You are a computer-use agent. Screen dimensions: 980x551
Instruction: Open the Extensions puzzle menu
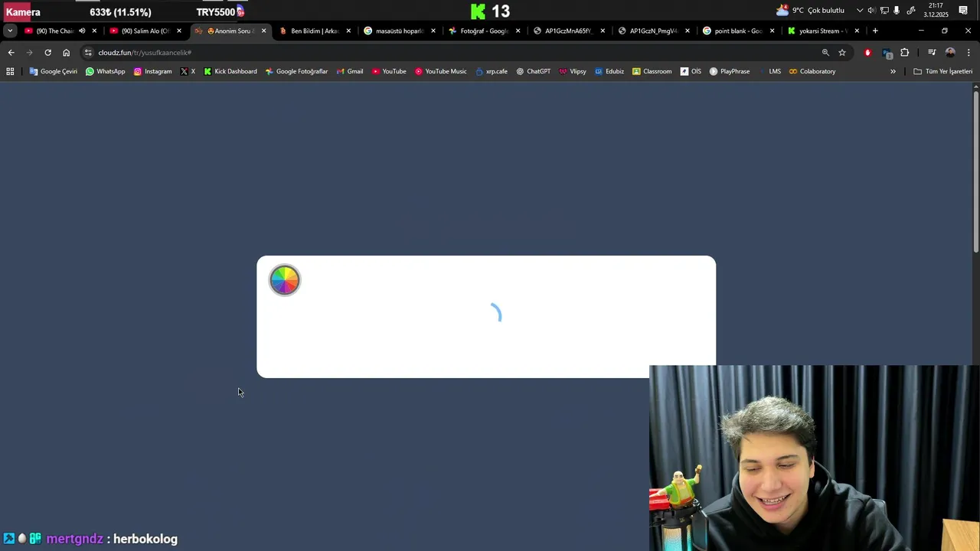pyautogui.click(x=905, y=52)
